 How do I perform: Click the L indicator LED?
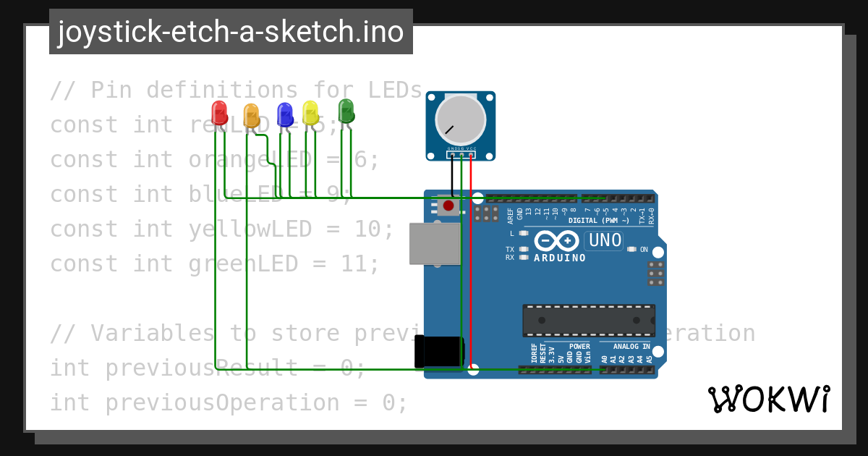[524, 233]
